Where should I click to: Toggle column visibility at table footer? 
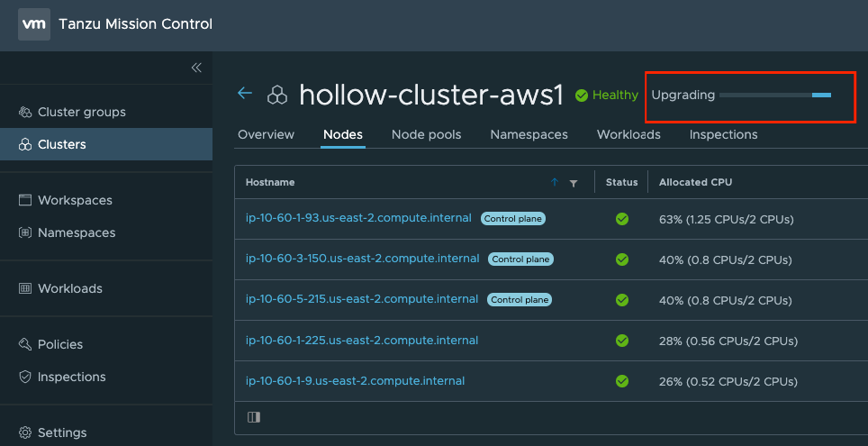coord(253,417)
